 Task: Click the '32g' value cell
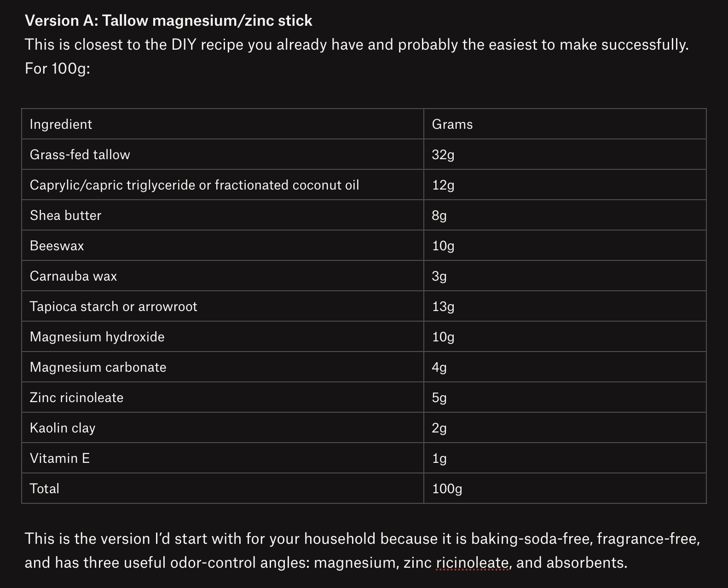(565, 155)
